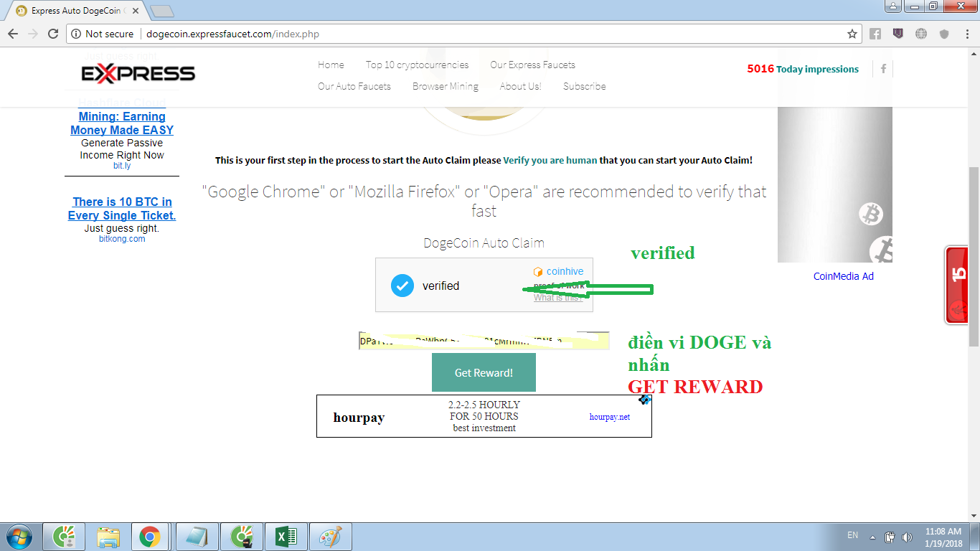
Task: Click the red side widget showing 15
Action: point(956,285)
